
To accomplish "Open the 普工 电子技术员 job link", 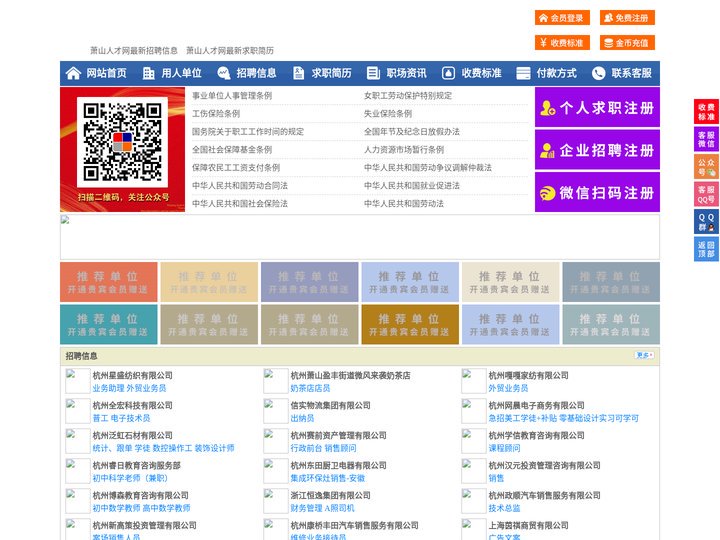I will tap(122, 418).
